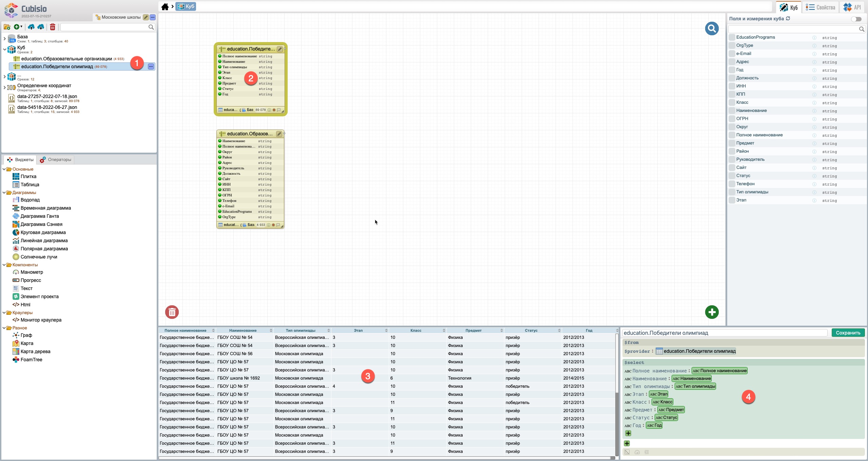The height and width of the screenshot is (461, 868).
Task: Expand the База tree node
Action: click(4, 38)
